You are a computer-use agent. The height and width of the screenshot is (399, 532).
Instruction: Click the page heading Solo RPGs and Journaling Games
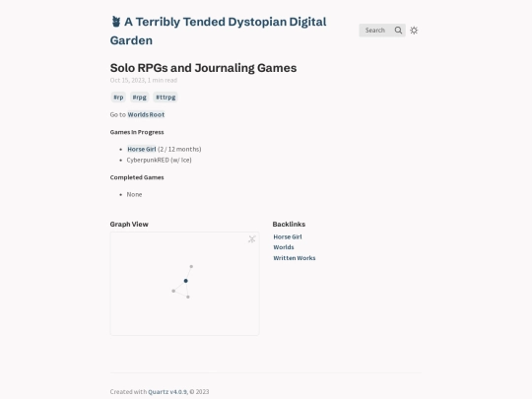tap(203, 68)
